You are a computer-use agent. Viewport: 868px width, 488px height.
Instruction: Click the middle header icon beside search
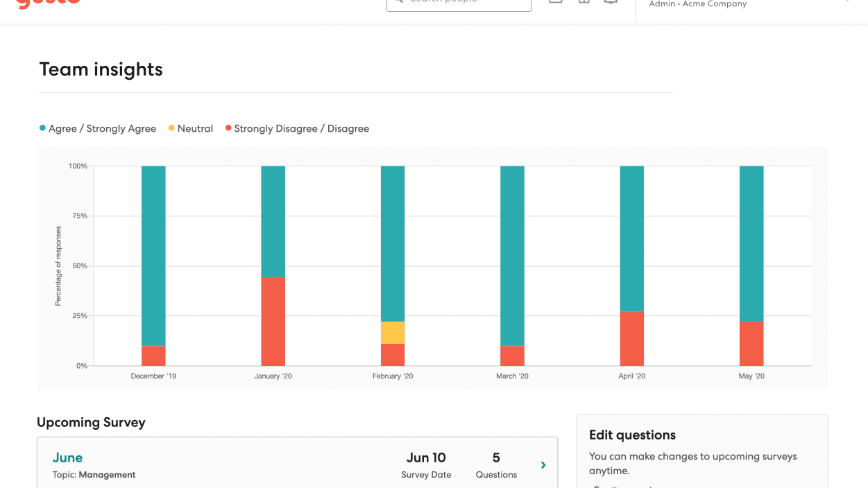[x=584, y=2]
